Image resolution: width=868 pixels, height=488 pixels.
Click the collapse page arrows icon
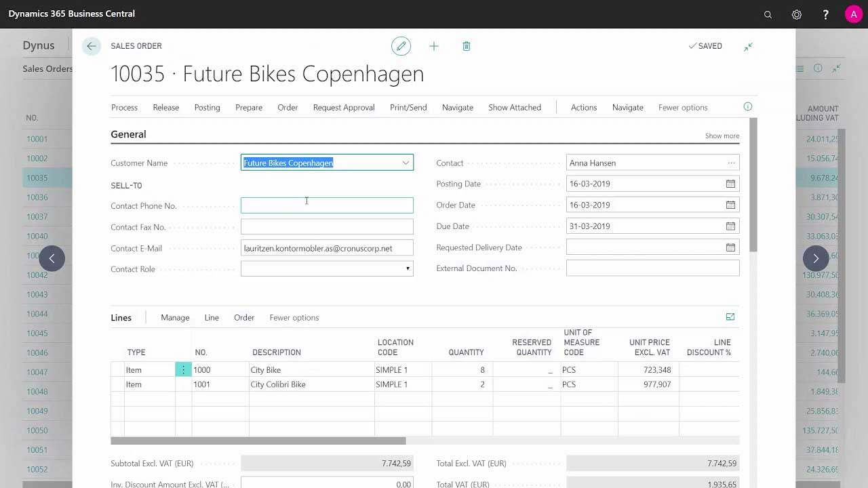[748, 46]
